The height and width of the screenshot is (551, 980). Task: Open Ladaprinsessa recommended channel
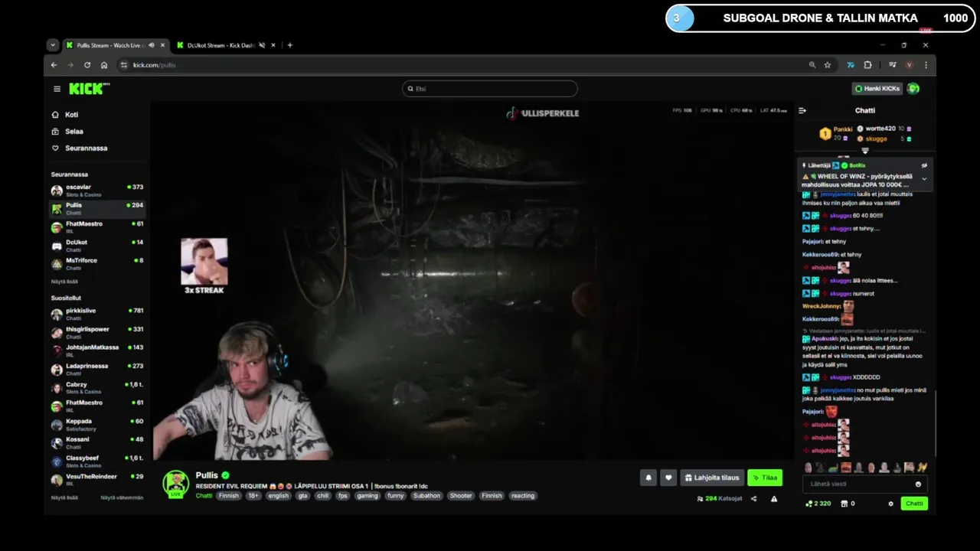(97, 369)
